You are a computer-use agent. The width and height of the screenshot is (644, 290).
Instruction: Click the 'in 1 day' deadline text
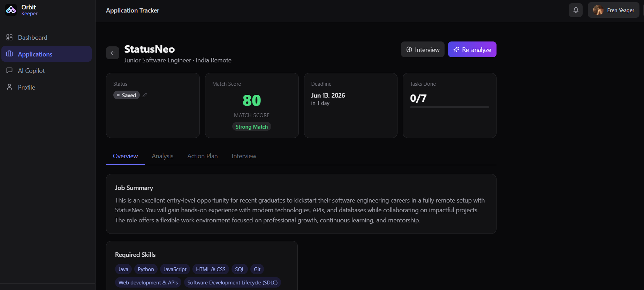pyautogui.click(x=320, y=103)
